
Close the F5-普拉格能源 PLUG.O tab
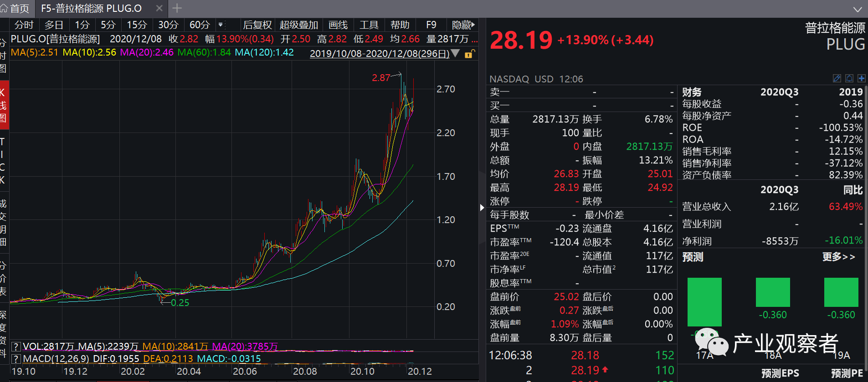click(159, 8)
